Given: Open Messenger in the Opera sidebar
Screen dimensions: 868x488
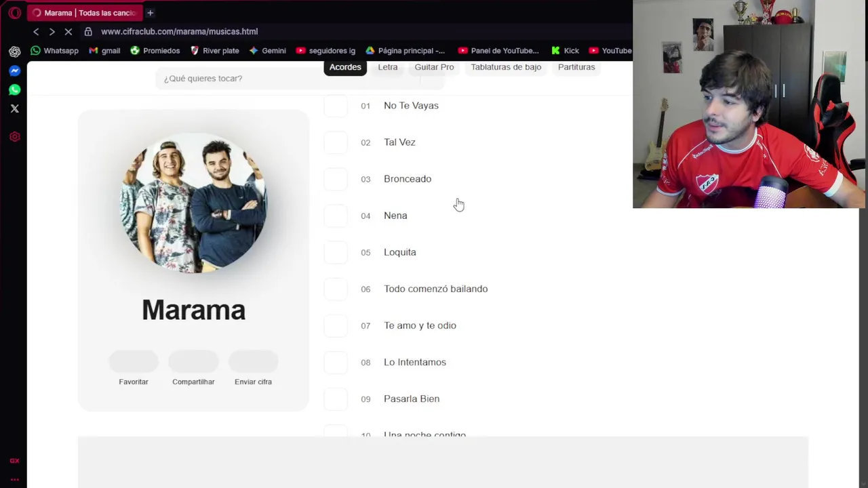Looking at the screenshot, I should pos(14,70).
